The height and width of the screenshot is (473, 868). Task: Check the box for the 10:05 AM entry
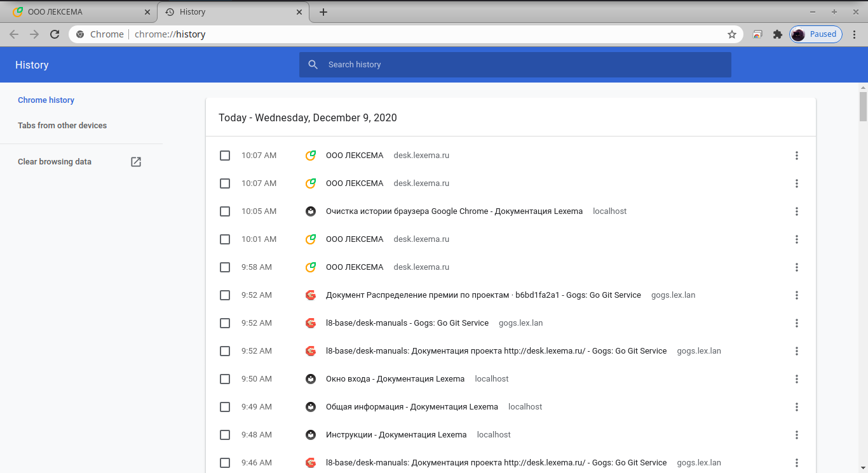coord(225,211)
